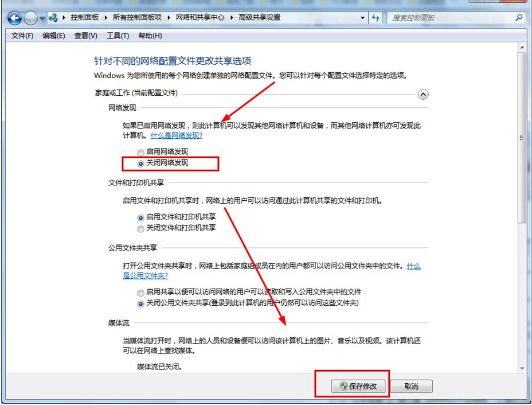Image resolution: width=532 pixels, height=405 pixels.
Task: Click the vertical scrollbar thumb
Action: (x=522, y=138)
